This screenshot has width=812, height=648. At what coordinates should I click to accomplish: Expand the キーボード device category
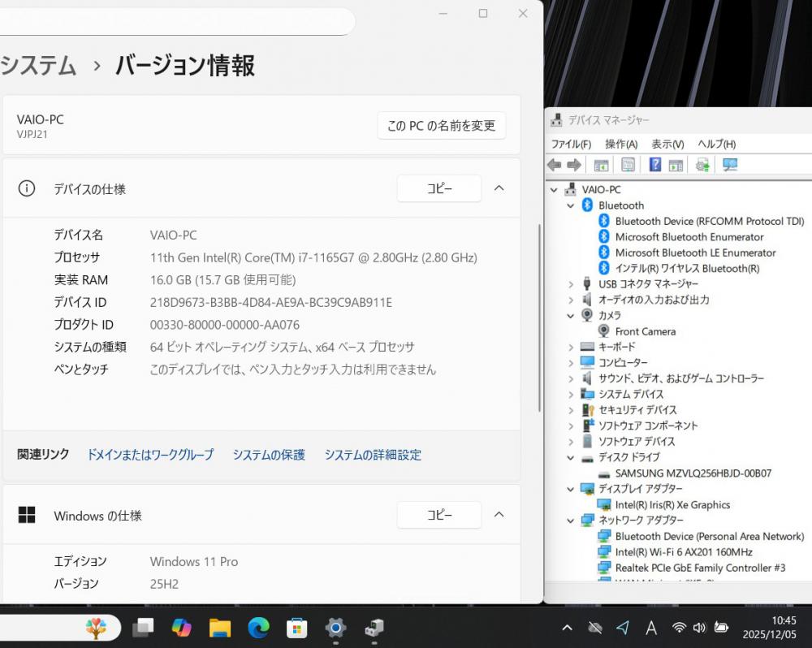[x=571, y=347]
